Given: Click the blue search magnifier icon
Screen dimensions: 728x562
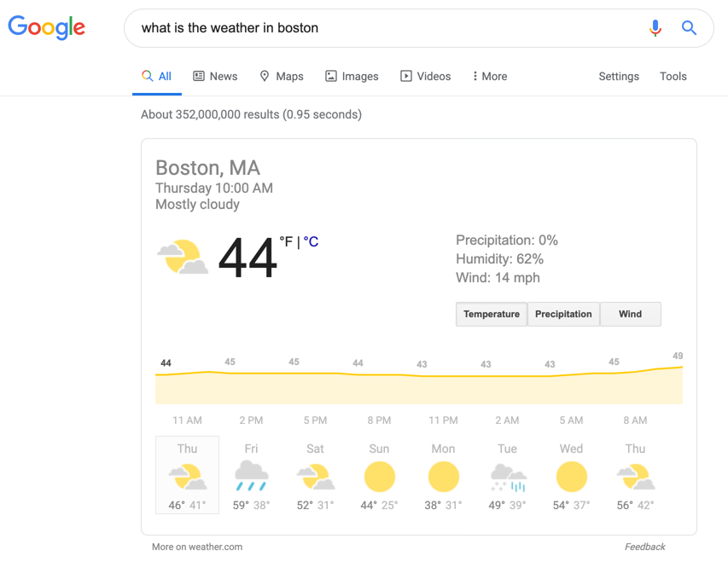Looking at the screenshot, I should [x=689, y=28].
